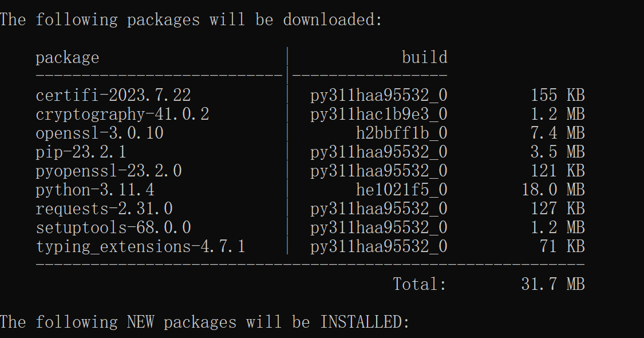Click the 18.0 MB size value
644x338 pixels.
553,190
